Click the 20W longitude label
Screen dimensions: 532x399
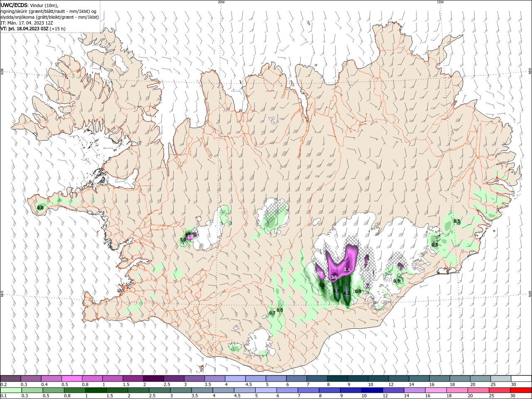click(x=221, y=2)
